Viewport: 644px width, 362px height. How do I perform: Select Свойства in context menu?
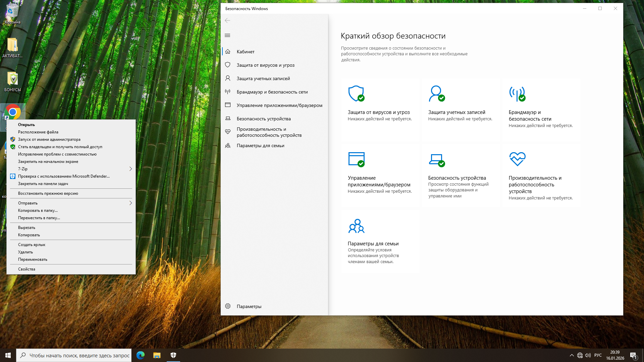coord(27,269)
